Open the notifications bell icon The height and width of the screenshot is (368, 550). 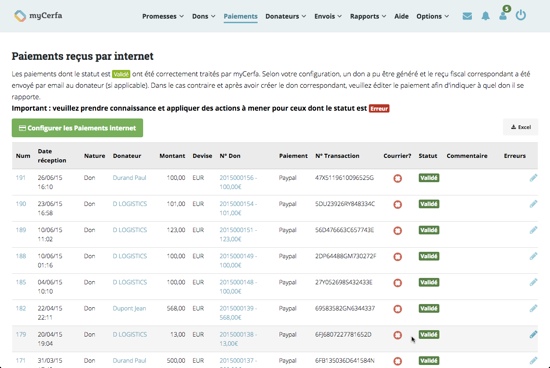tap(485, 16)
